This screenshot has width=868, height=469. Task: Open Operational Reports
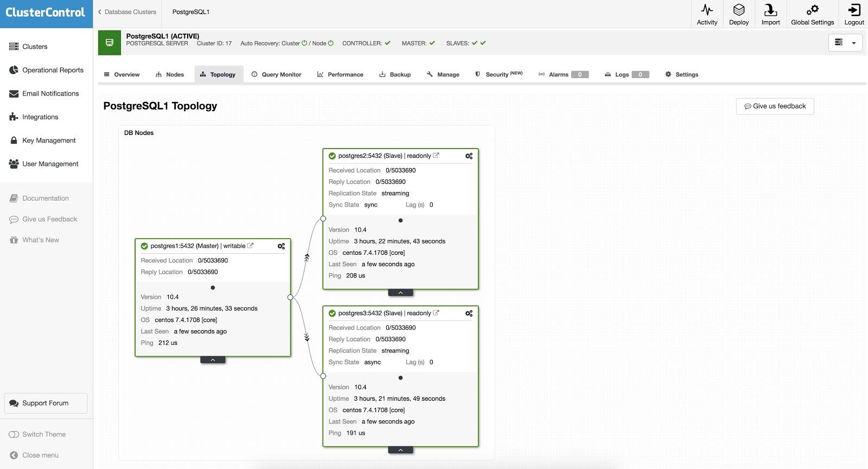pyautogui.click(x=47, y=70)
